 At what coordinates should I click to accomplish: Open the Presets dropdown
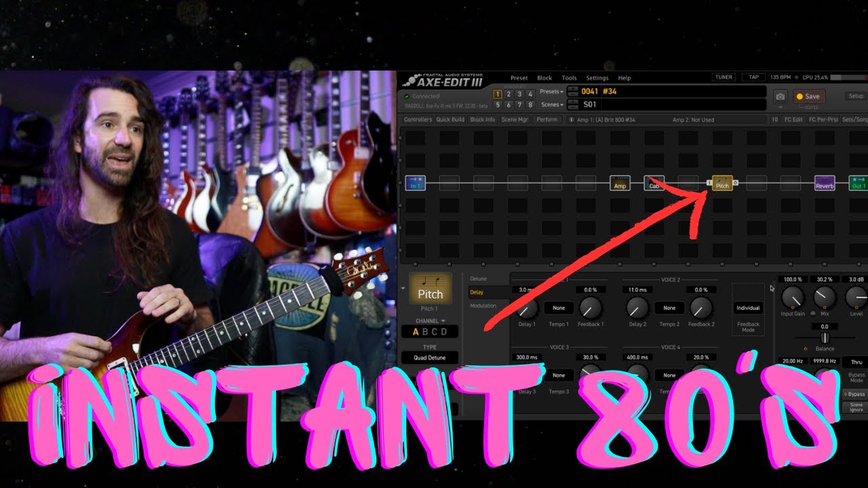[x=552, y=91]
